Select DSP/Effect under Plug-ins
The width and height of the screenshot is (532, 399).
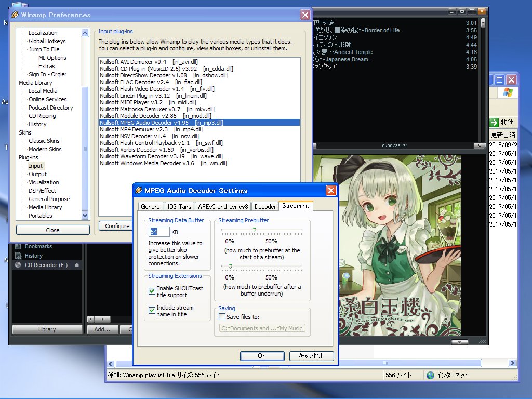(x=42, y=191)
